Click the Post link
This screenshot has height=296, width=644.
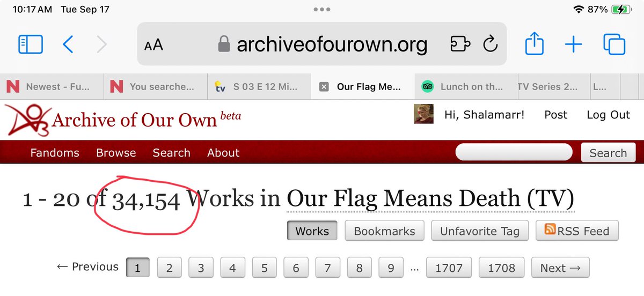pos(555,115)
